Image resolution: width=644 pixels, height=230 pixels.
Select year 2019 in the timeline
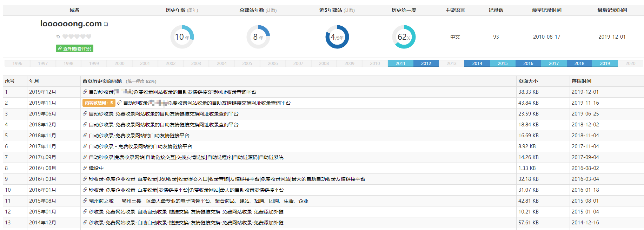click(605, 64)
